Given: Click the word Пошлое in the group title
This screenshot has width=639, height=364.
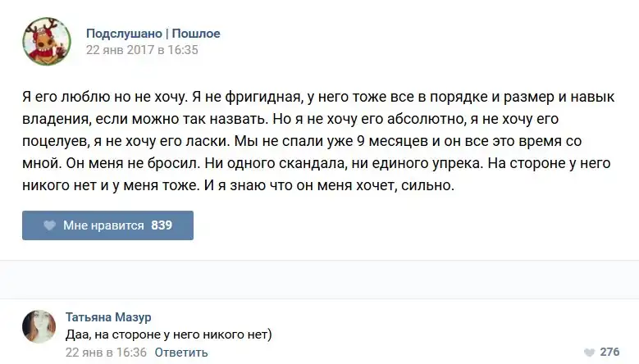Looking at the screenshot, I should (196, 34).
